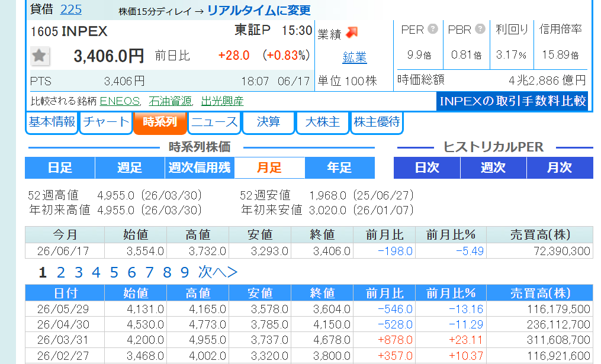Click the 52週高値 4,955.0 value
The image size is (601, 364).
[115, 195]
